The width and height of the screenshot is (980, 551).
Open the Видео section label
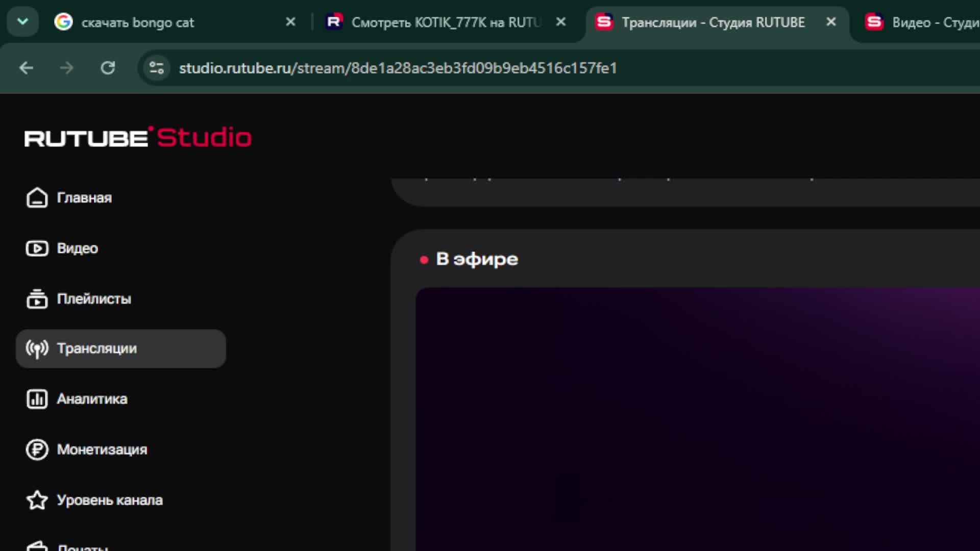[78, 248]
